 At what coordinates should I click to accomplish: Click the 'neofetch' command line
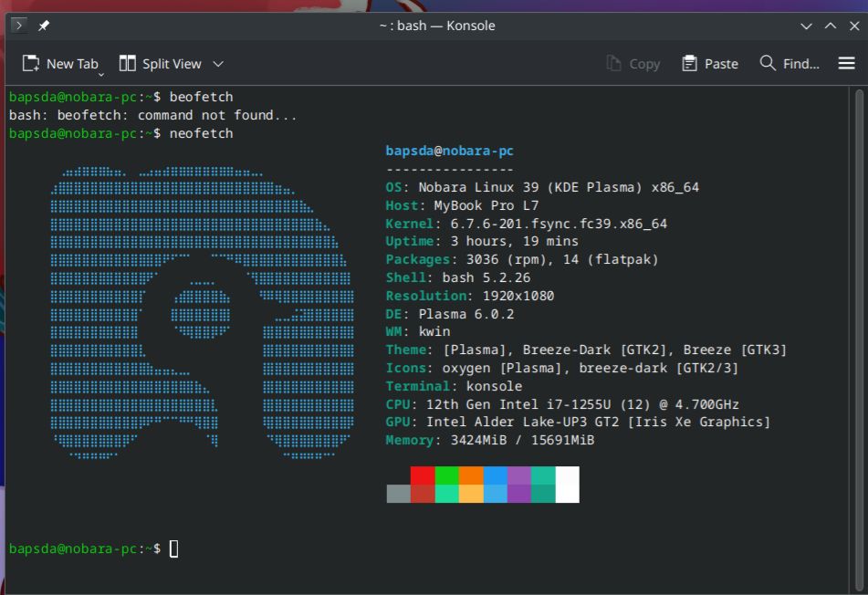(120, 133)
